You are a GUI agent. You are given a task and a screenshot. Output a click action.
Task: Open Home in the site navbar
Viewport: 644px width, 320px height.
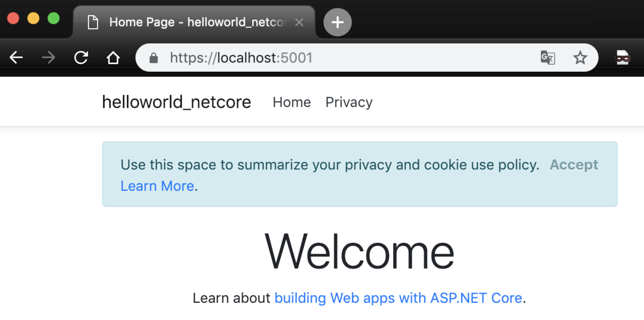tap(291, 102)
